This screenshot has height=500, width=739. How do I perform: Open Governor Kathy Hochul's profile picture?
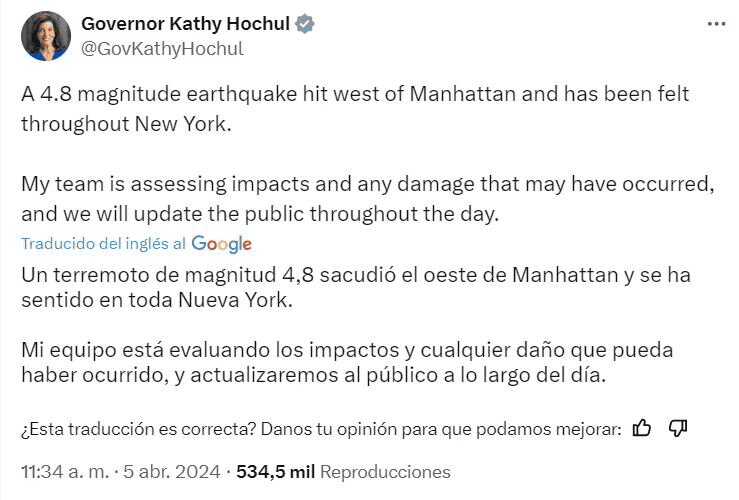pos(46,36)
